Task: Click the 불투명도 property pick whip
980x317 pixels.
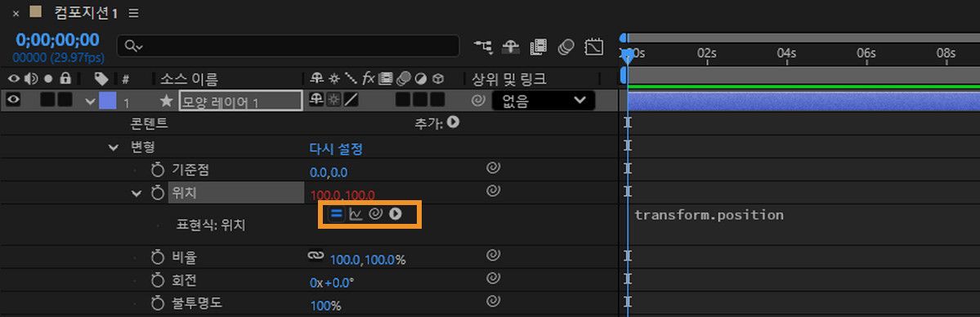Action: click(493, 301)
